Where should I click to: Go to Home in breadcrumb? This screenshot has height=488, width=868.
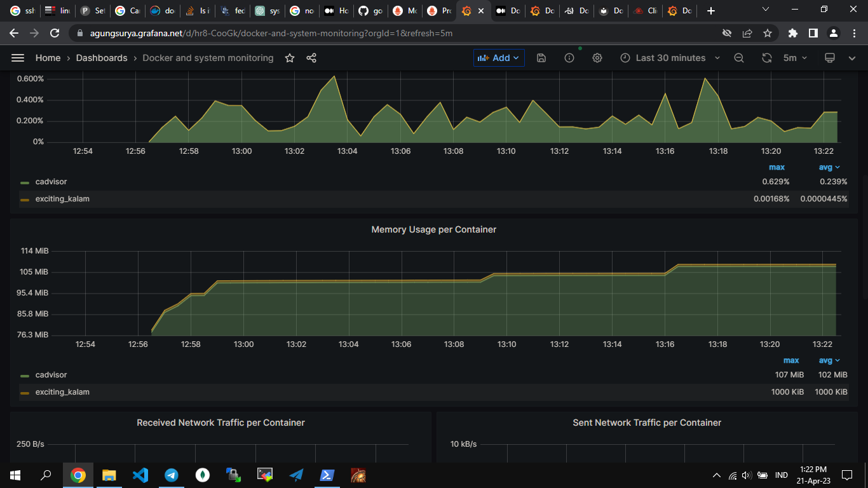click(x=48, y=58)
